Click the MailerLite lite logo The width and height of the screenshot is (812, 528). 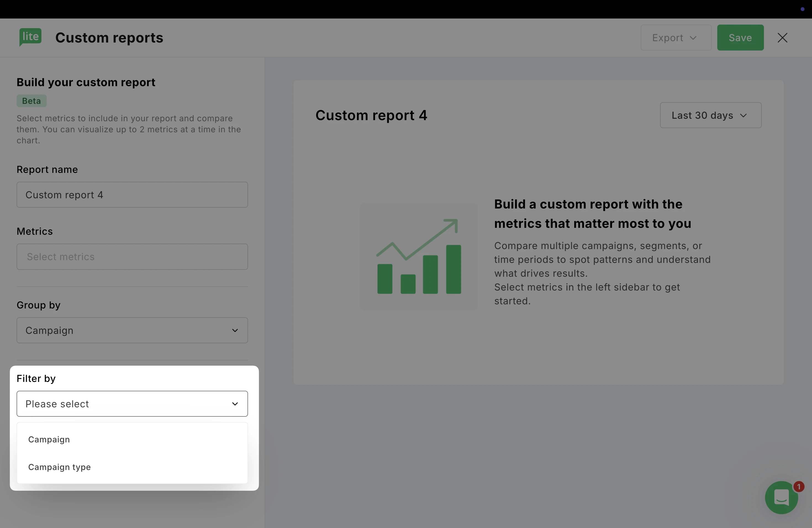pos(30,37)
